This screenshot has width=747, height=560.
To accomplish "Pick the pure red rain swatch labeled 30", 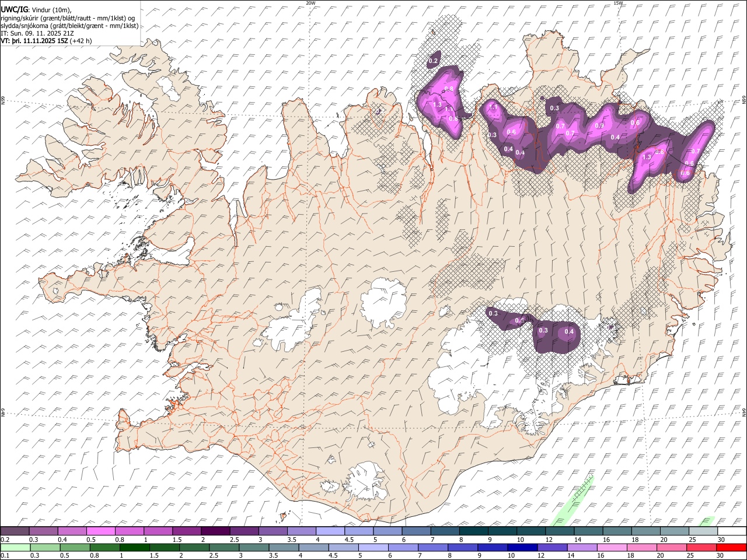I will pos(731,547).
